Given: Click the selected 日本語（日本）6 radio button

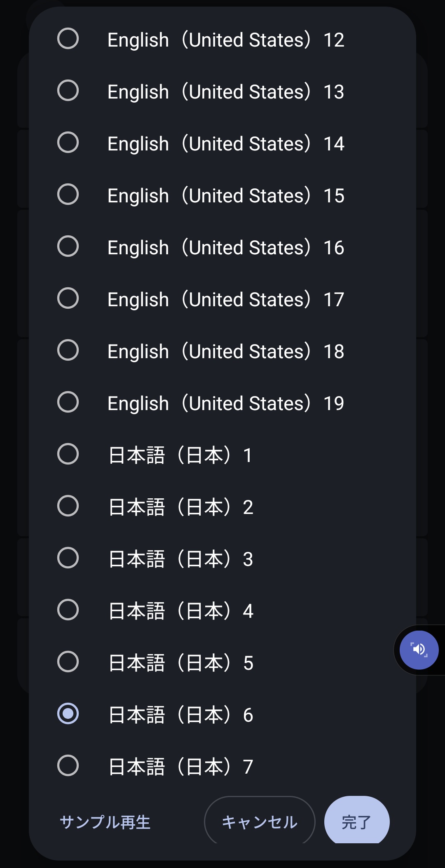Looking at the screenshot, I should [x=68, y=714].
